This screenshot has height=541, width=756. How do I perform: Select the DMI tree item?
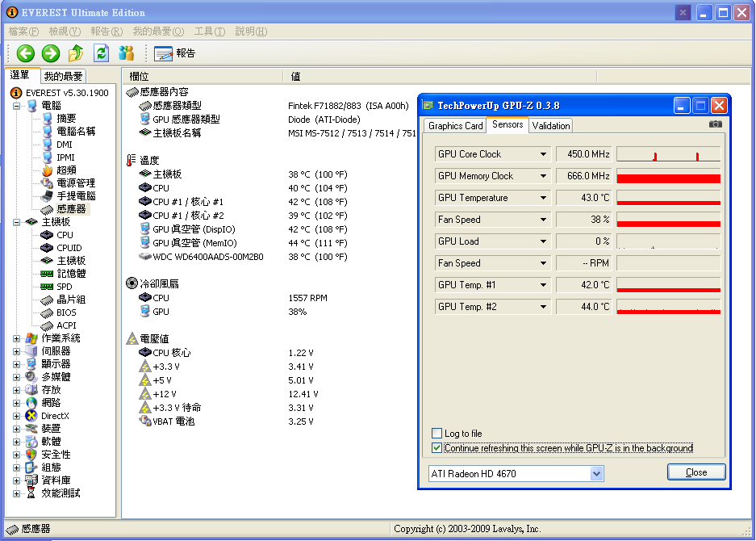point(64,145)
